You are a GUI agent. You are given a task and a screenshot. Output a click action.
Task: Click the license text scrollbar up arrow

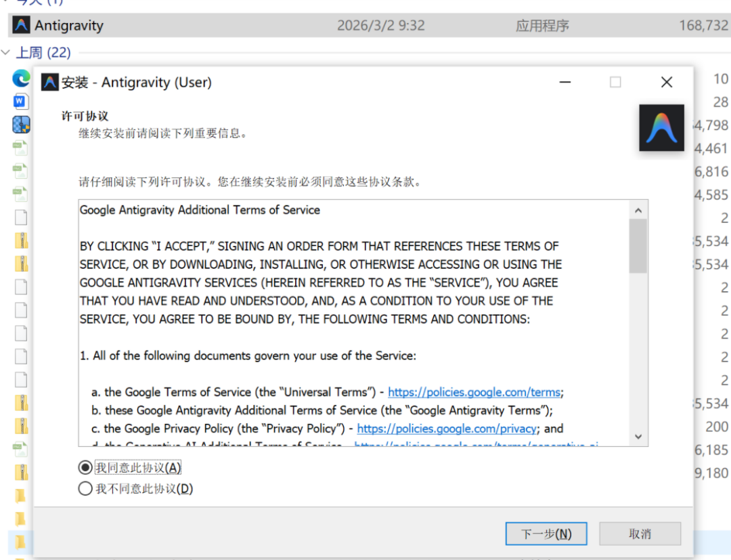tap(638, 211)
